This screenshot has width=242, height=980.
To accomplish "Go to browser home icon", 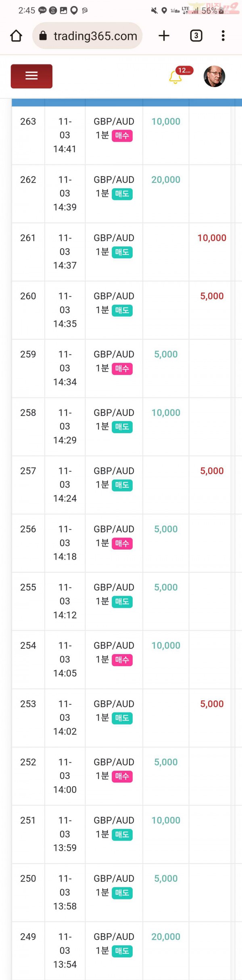I will click(16, 36).
